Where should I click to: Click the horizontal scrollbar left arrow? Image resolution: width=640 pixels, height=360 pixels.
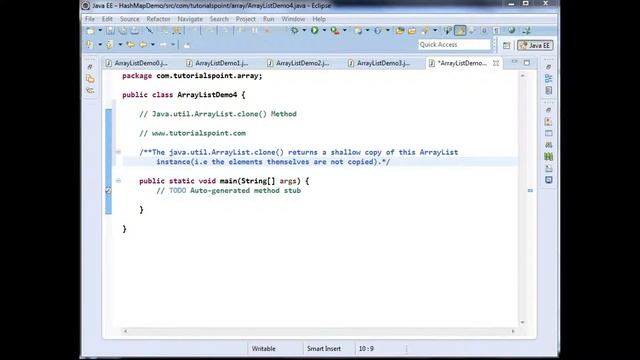125,331
